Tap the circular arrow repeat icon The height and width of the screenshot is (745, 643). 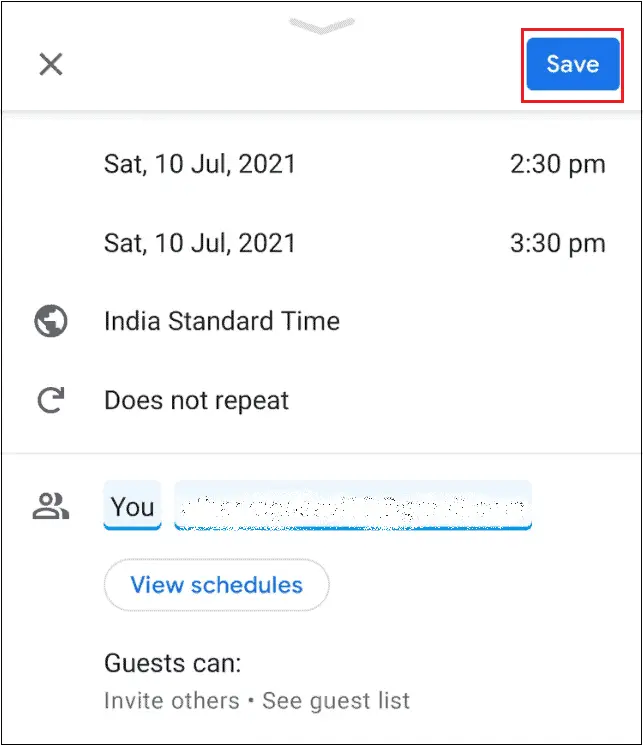coord(49,402)
